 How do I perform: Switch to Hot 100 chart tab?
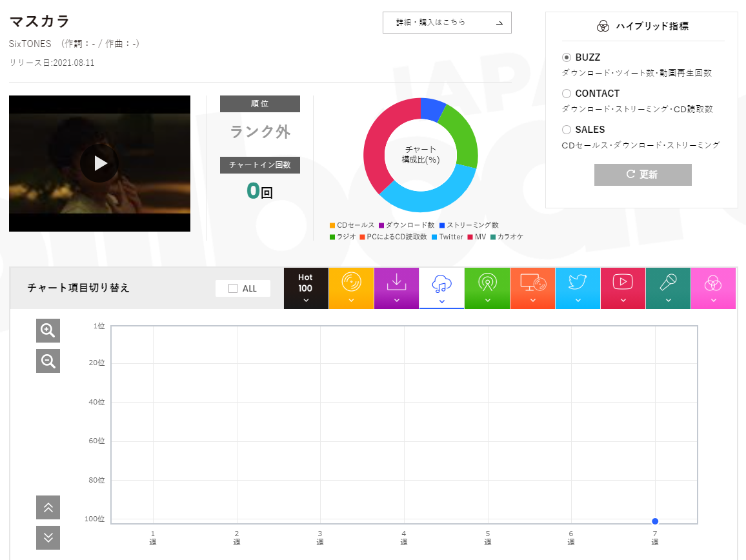coord(306,288)
